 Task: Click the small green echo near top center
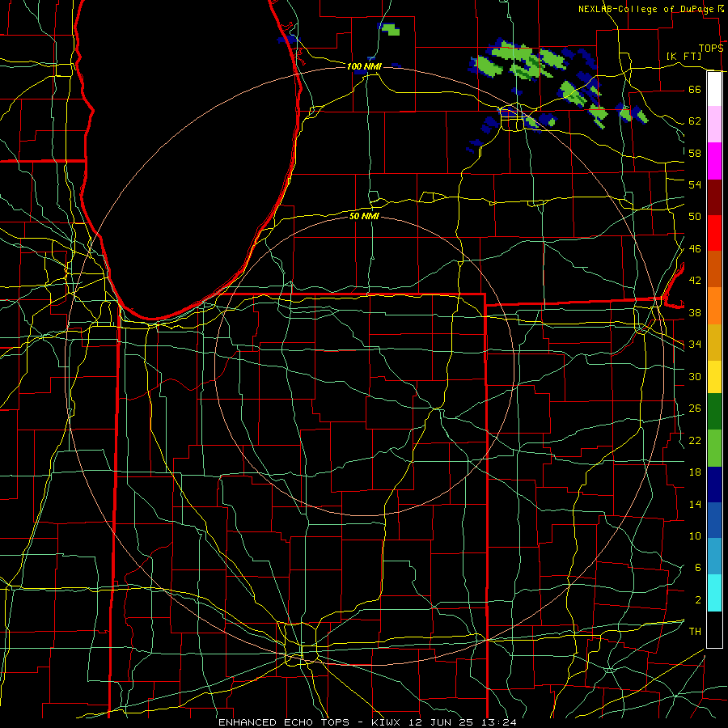coord(390,30)
